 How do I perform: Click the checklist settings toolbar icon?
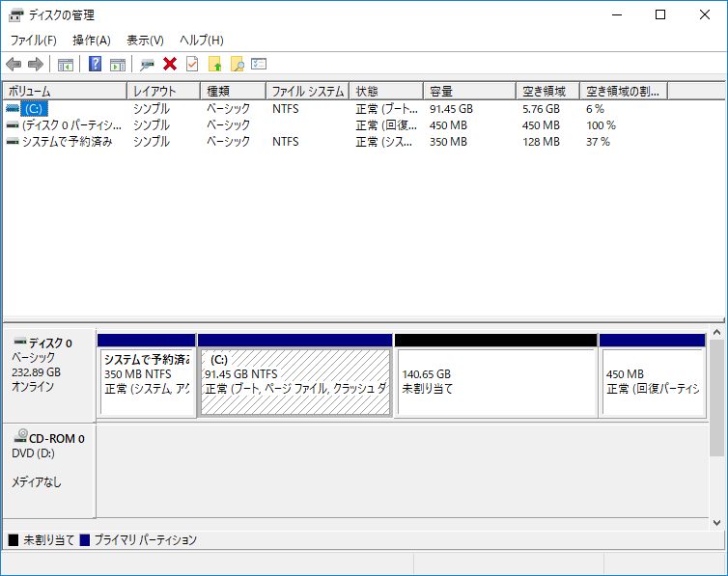tap(259, 64)
